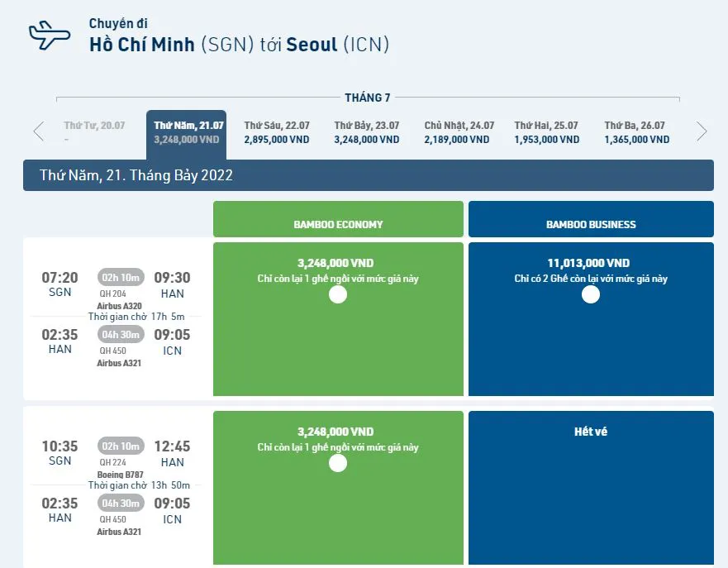728x568 pixels.
Task: Click the Bamboo Economy column header
Action: point(338,224)
